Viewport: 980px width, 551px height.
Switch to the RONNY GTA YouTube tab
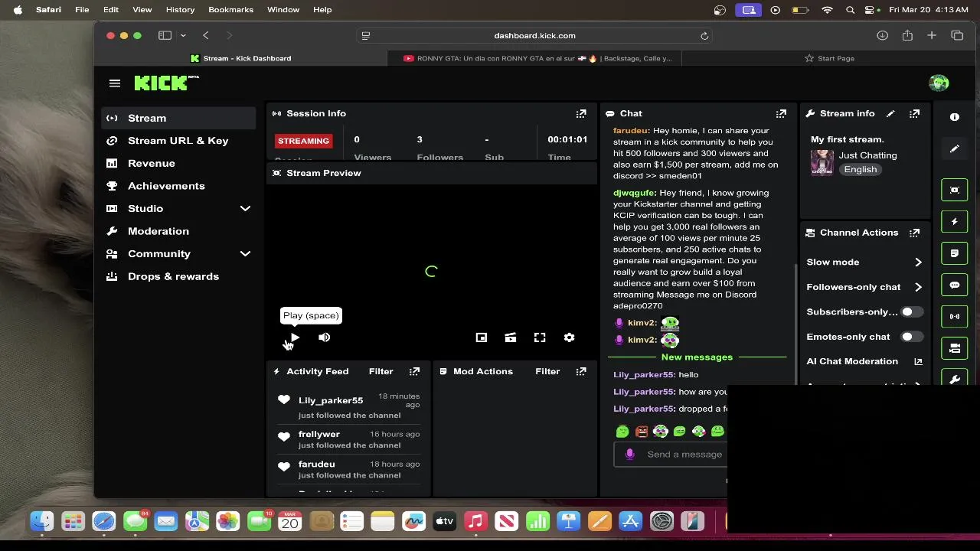(537, 58)
